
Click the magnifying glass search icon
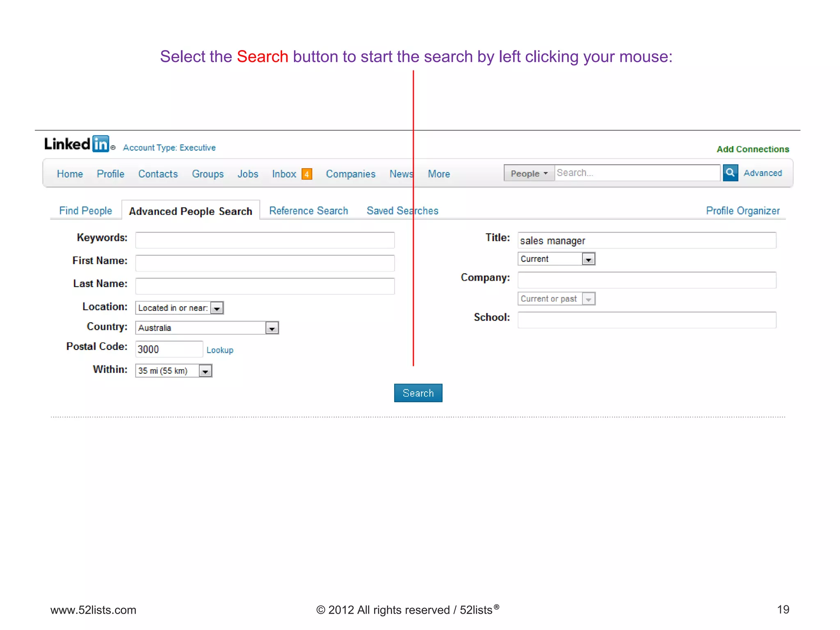pos(730,173)
